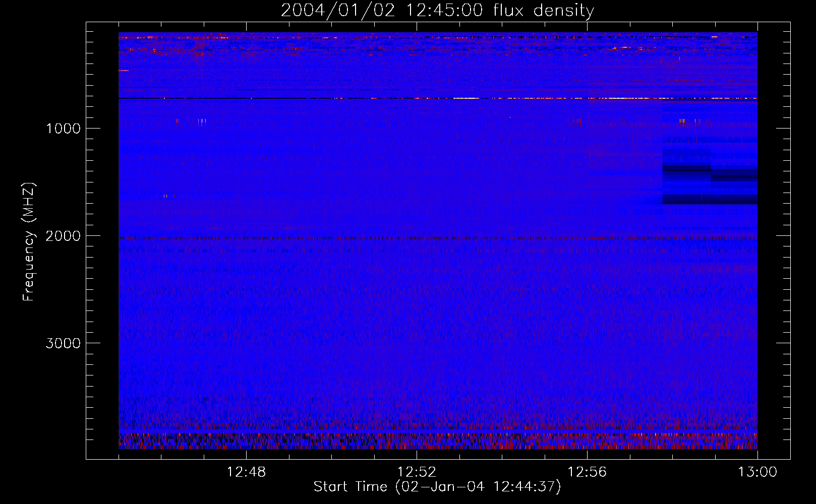Click the 2000 frequency tick label
The image size is (816, 504).
[63, 236]
